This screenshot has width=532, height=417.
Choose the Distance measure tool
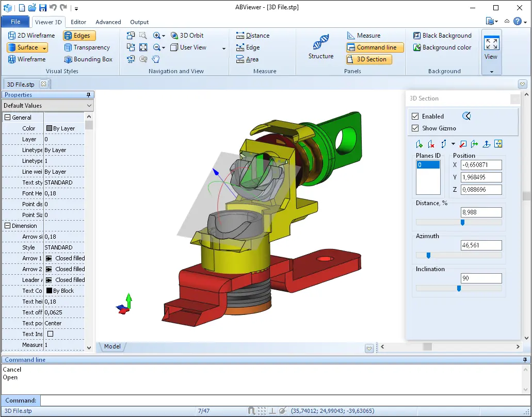click(x=253, y=35)
